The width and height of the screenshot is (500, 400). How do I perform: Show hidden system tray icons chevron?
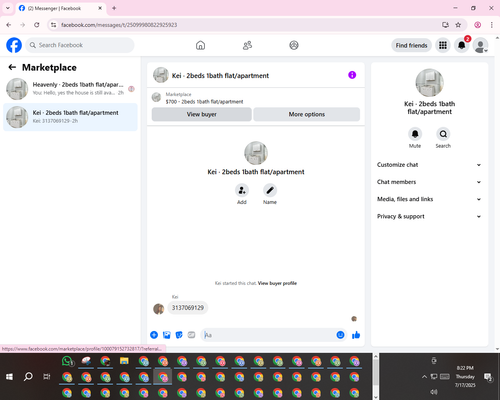pyautogui.click(x=424, y=377)
